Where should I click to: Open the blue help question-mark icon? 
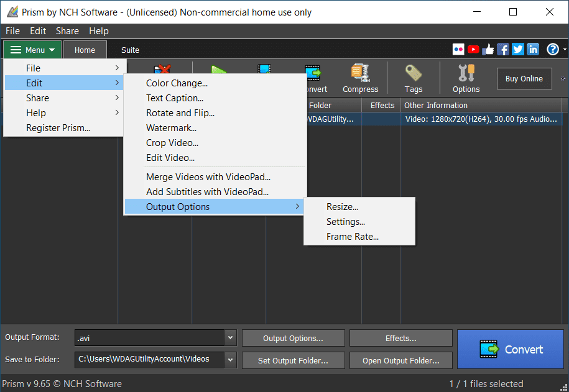coord(553,49)
